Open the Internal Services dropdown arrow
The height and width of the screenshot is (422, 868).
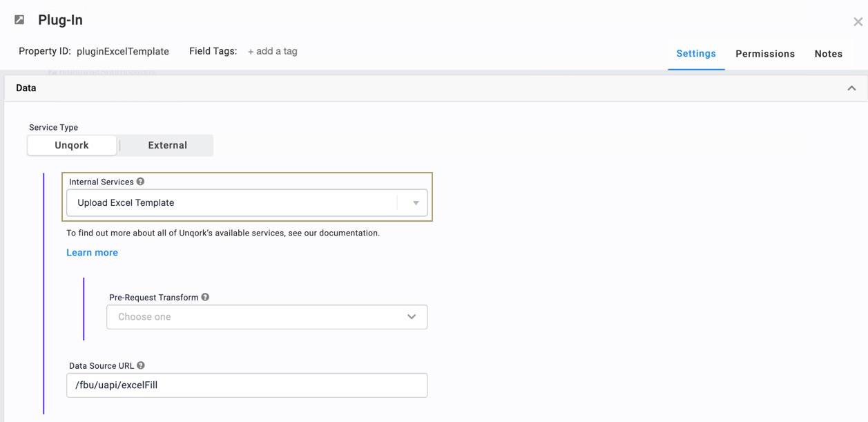click(416, 203)
